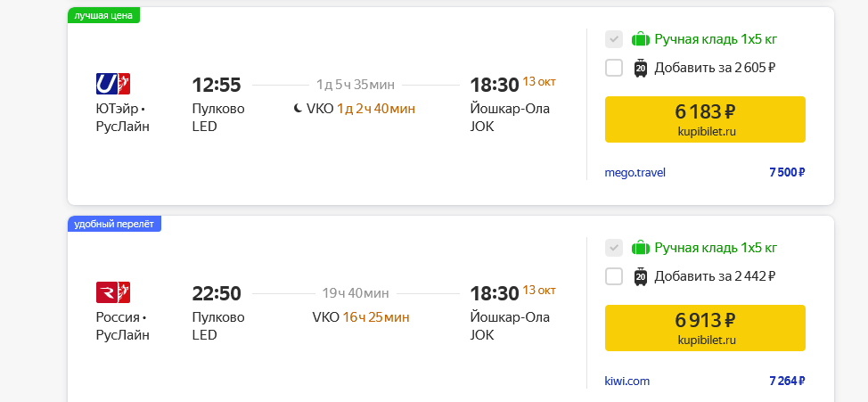Screen dimensions: 868x402
Task: Click the 20 kg baggage icon for 2 605 ₽
Action: click(640, 68)
